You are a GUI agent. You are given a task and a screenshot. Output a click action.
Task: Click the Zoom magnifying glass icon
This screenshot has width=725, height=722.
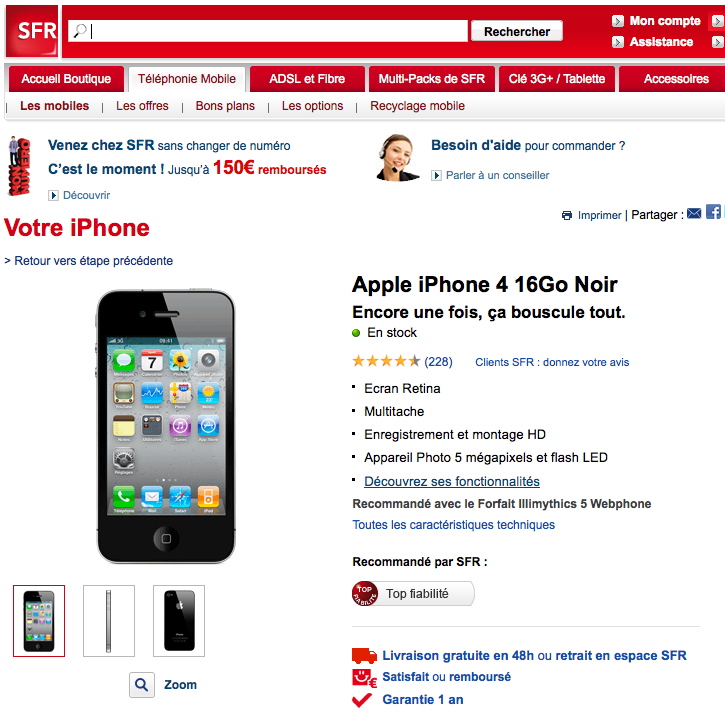(142, 685)
